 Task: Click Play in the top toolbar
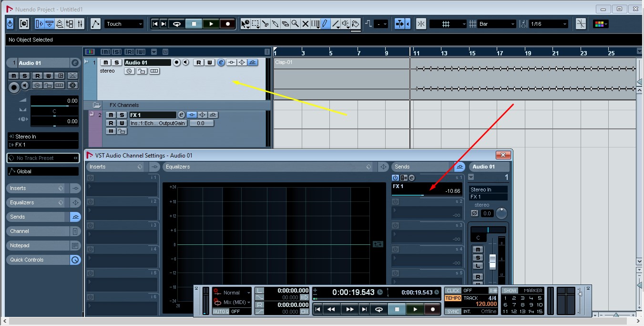(x=211, y=23)
